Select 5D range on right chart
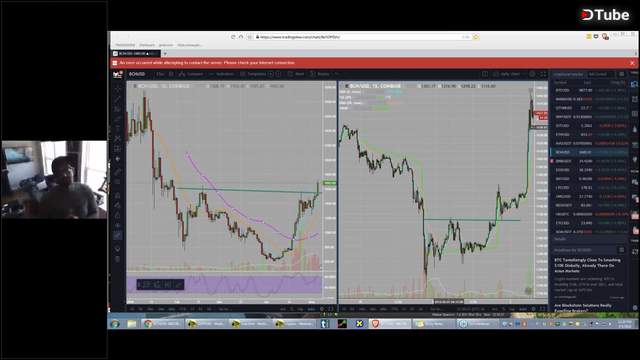 click(x=352, y=309)
